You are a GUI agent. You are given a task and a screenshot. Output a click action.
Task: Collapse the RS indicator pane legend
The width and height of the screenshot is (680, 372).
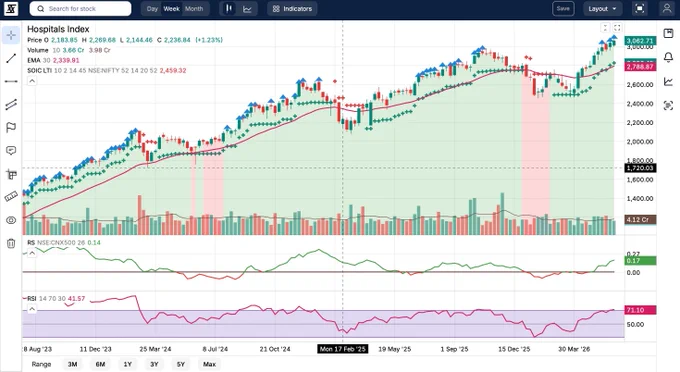[32, 253]
